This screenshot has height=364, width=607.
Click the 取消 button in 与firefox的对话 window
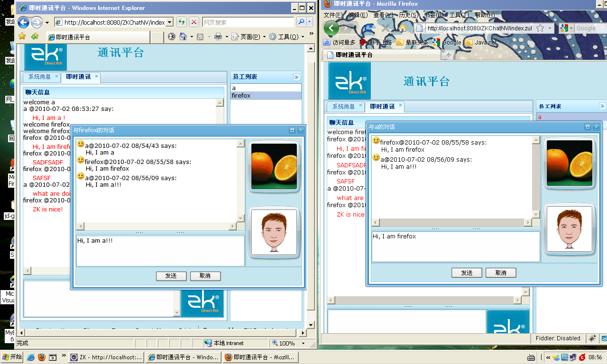[205, 276]
